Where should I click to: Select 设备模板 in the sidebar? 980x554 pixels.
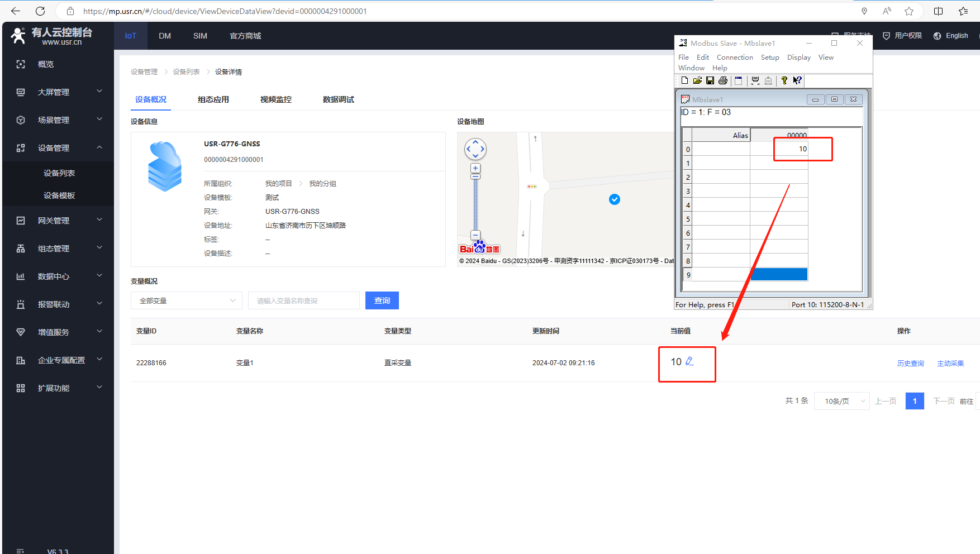tap(59, 195)
